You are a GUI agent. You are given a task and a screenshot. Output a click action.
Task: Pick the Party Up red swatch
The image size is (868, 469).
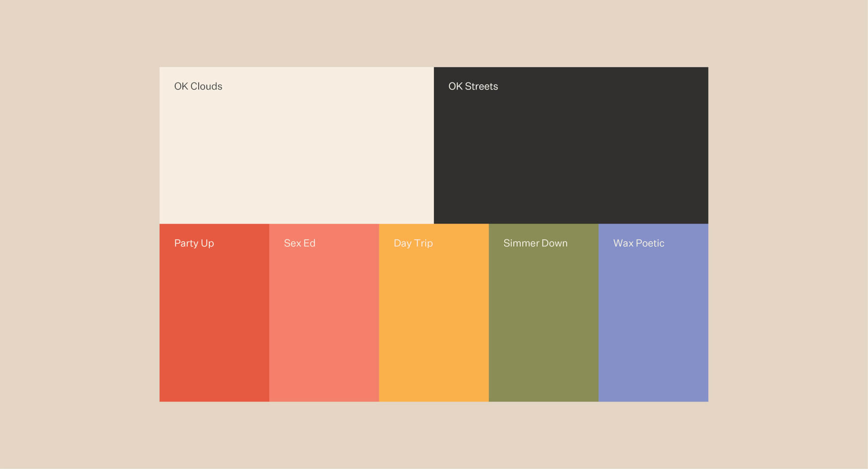pos(214,321)
